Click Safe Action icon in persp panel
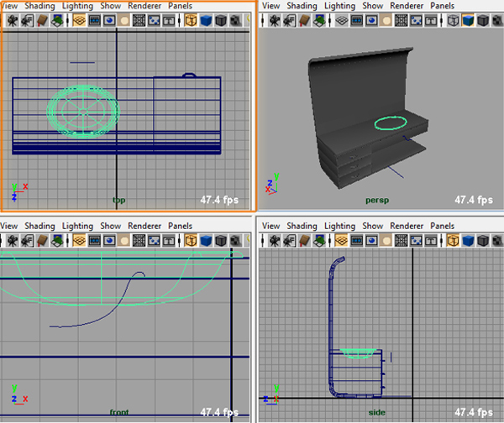 pyautogui.click(x=416, y=20)
